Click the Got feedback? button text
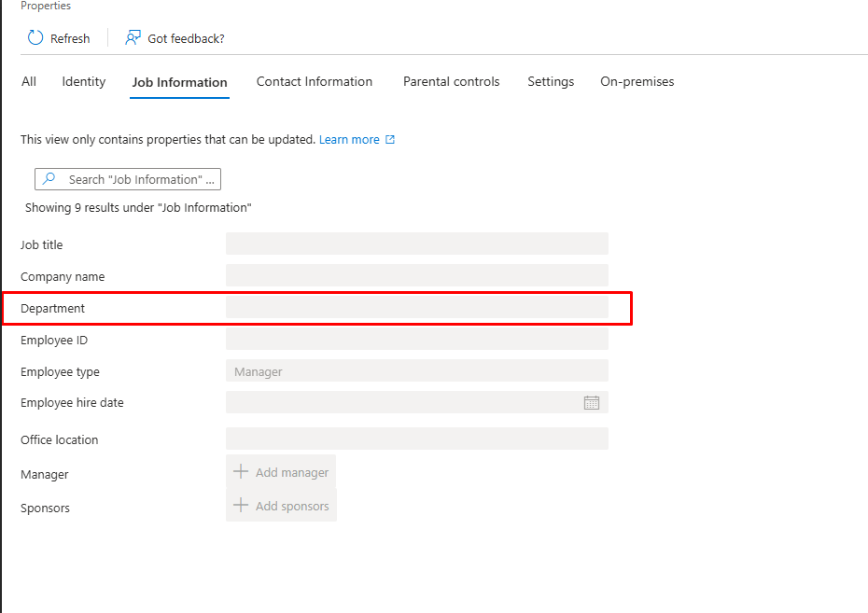The width and height of the screenshot is (868, 613). tap(186, 39)
